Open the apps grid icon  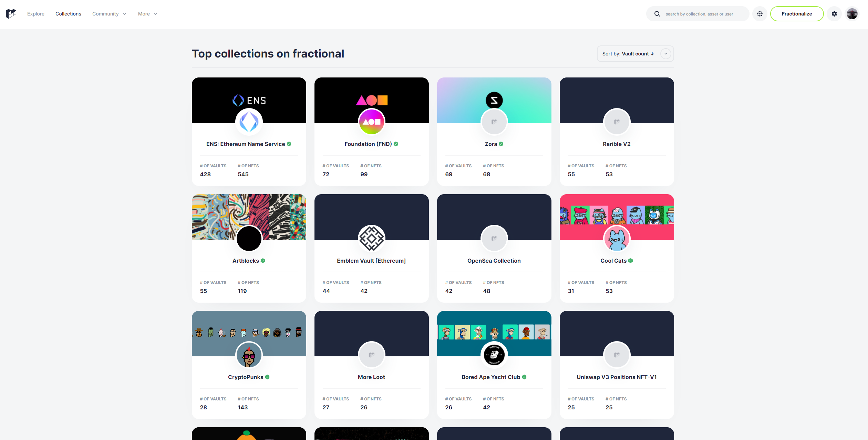click(x=760, y=14)
